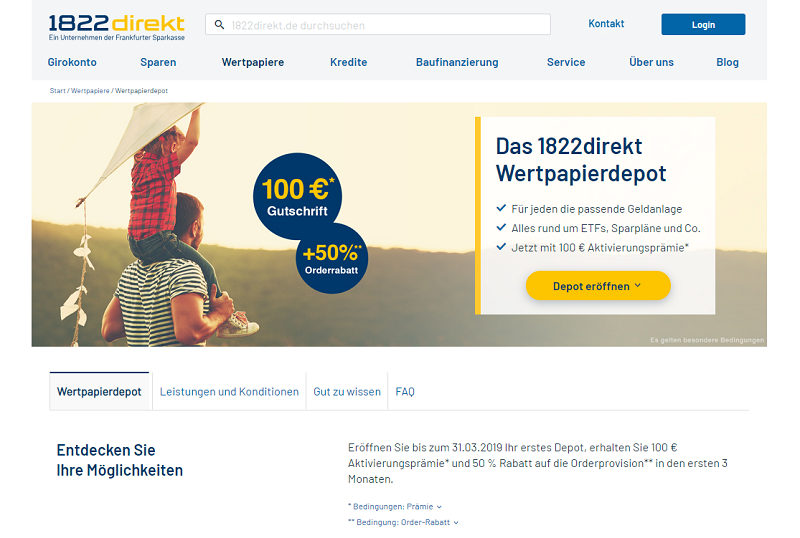Click the Login button
Image resolution: width=800 pixels, height=538 pixels.
(703, 25)
